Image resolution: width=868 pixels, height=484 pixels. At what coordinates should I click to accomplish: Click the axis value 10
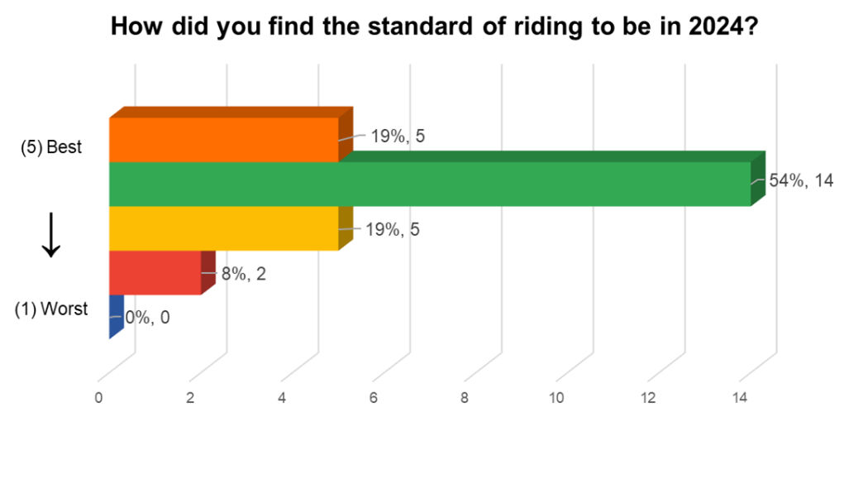pyautogui.click(x=556, y=398)
